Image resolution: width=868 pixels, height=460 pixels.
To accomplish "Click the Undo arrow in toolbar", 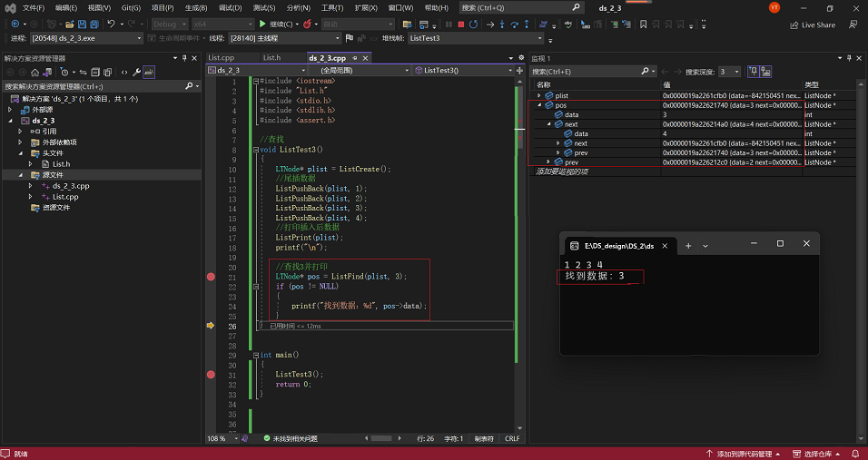I will (111, 24).
